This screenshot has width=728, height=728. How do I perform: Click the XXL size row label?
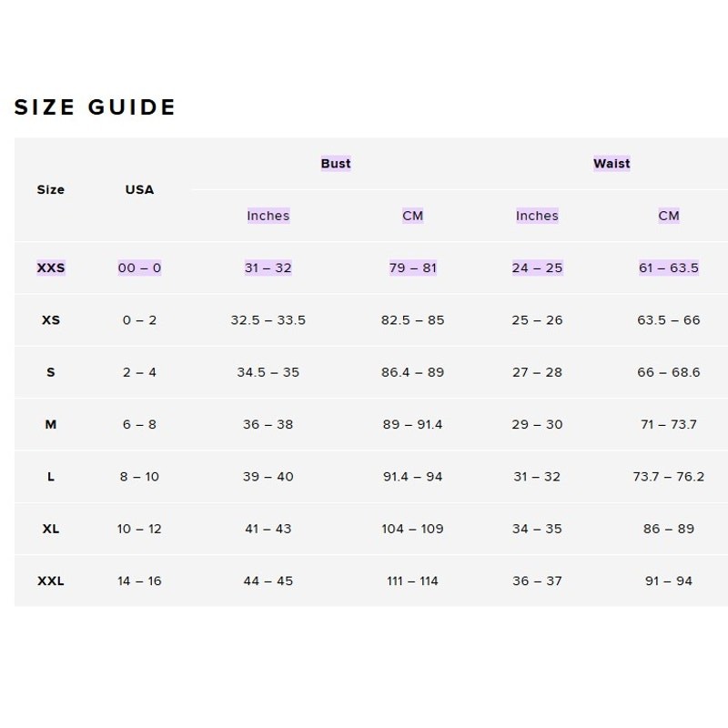[x=51, y=581]
